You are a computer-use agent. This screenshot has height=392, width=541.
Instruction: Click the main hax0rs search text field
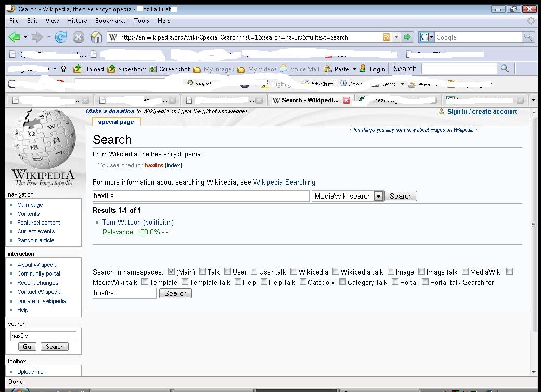point(201,196)
